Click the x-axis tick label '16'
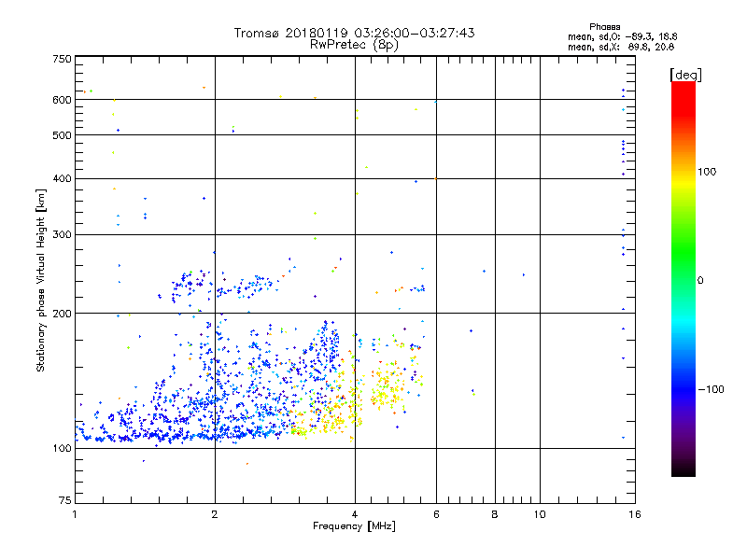747x560 pixels. click(635, 514)
